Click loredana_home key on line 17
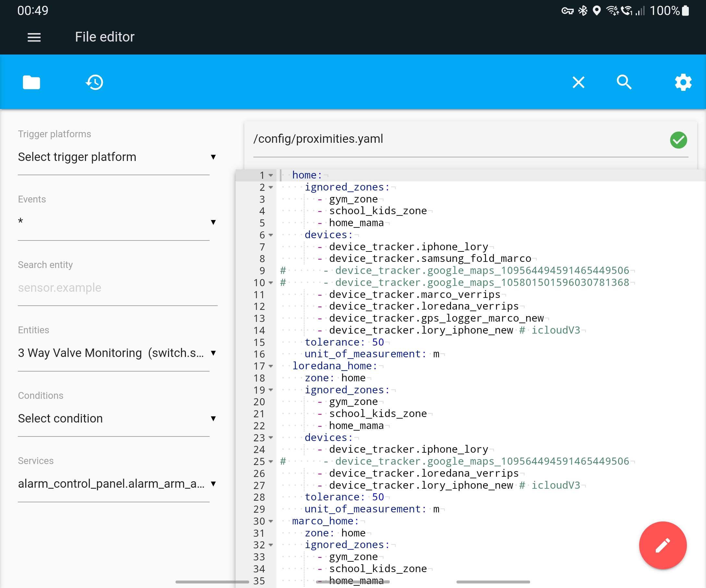 tap(335, 366)
